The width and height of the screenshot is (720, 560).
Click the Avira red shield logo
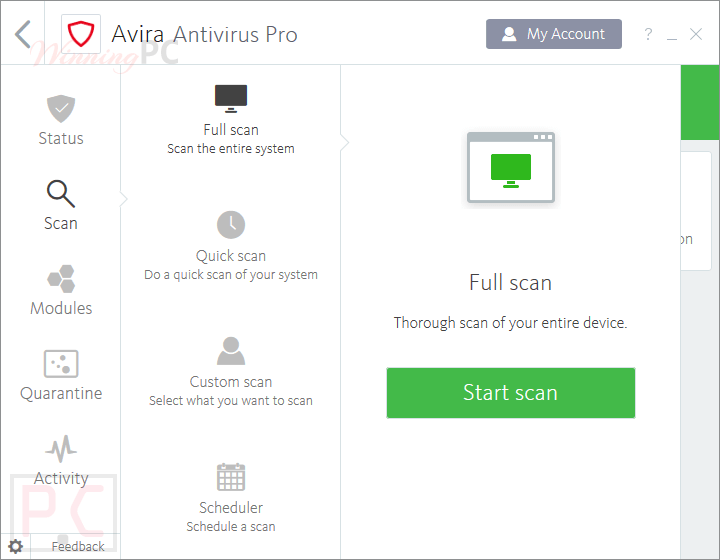pos(81,34)
